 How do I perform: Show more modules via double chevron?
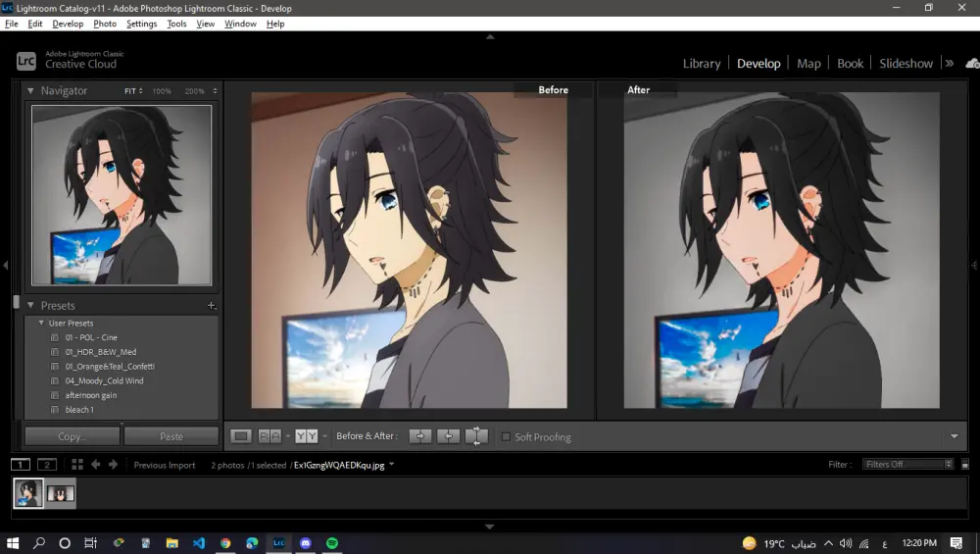coord(950,63)
